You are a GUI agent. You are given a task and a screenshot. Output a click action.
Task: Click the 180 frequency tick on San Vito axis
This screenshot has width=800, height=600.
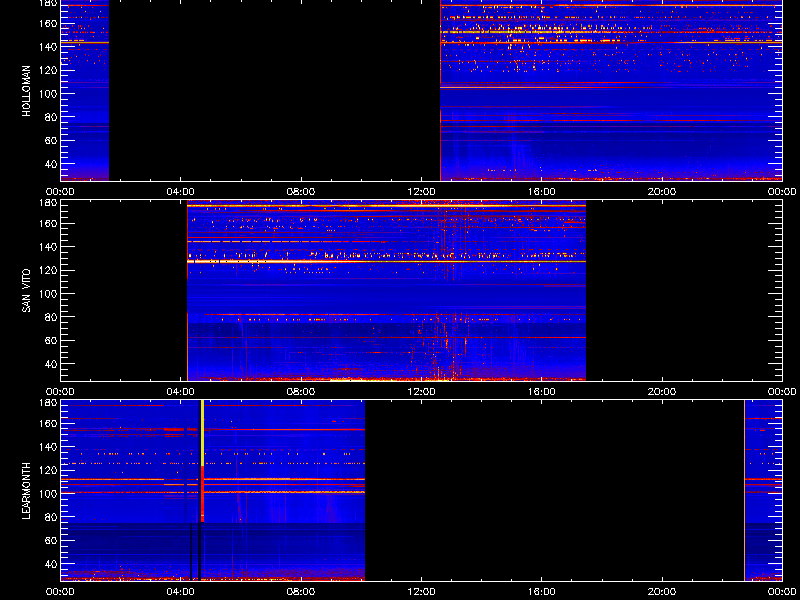[x=48, y=203]
